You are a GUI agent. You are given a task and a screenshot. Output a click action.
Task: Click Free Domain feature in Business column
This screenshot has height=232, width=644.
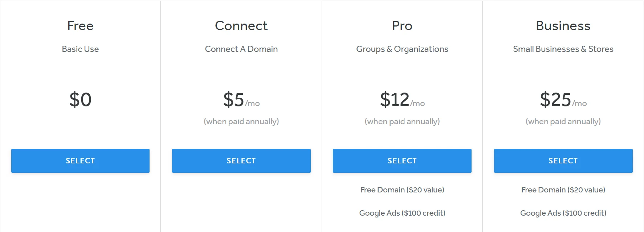click(x=563, y=190)
